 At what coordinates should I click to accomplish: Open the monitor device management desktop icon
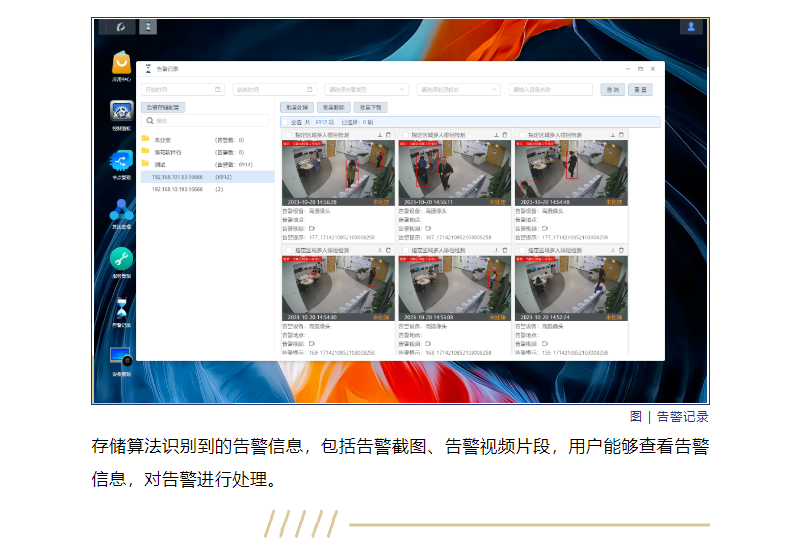(122, 358)
